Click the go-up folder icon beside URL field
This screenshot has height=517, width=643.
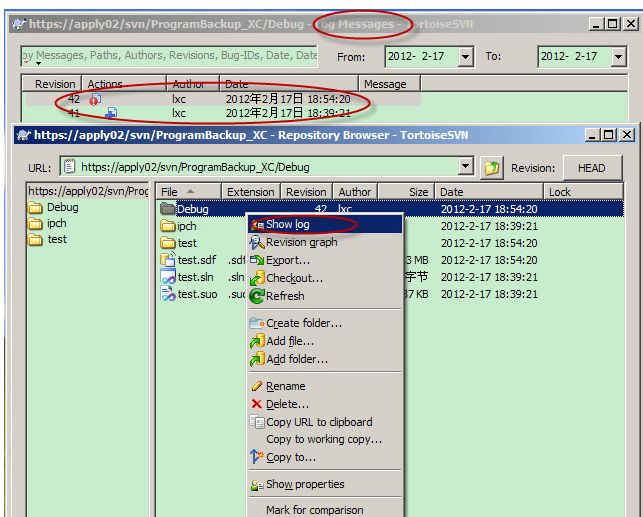pyautogui.click(x=491, y=168)
